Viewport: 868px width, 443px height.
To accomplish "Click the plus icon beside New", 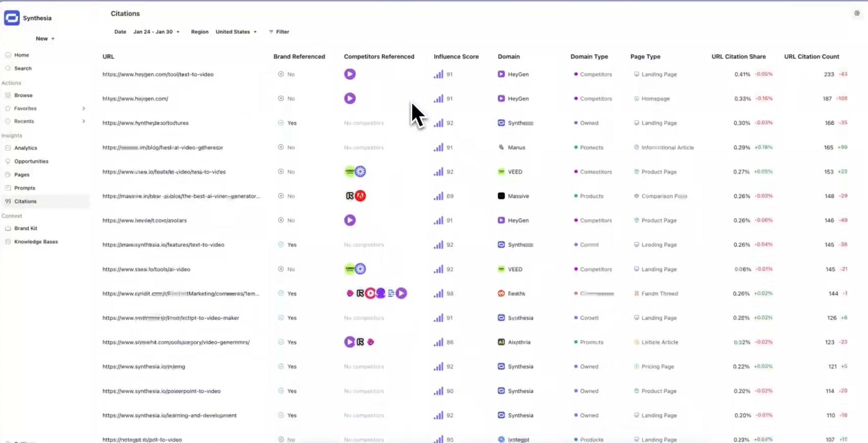I will (x=53, y=39).
